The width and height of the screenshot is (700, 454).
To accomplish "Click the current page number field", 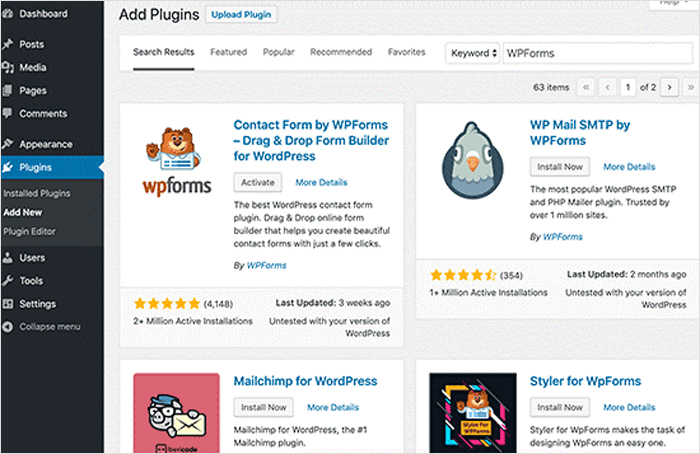I will pyautogui.click(x=628, y=87).
